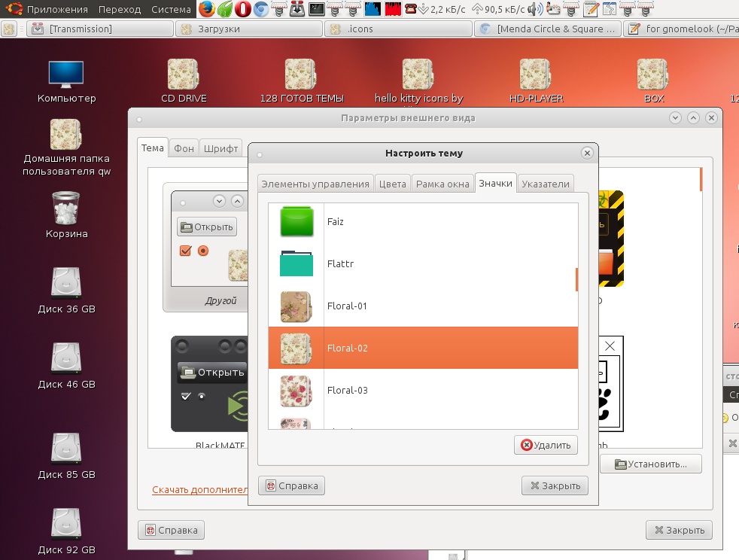The height and width of the screenshot is (560, 739).
Task: Switch to the Элементы управления tab
Action: 315,184
